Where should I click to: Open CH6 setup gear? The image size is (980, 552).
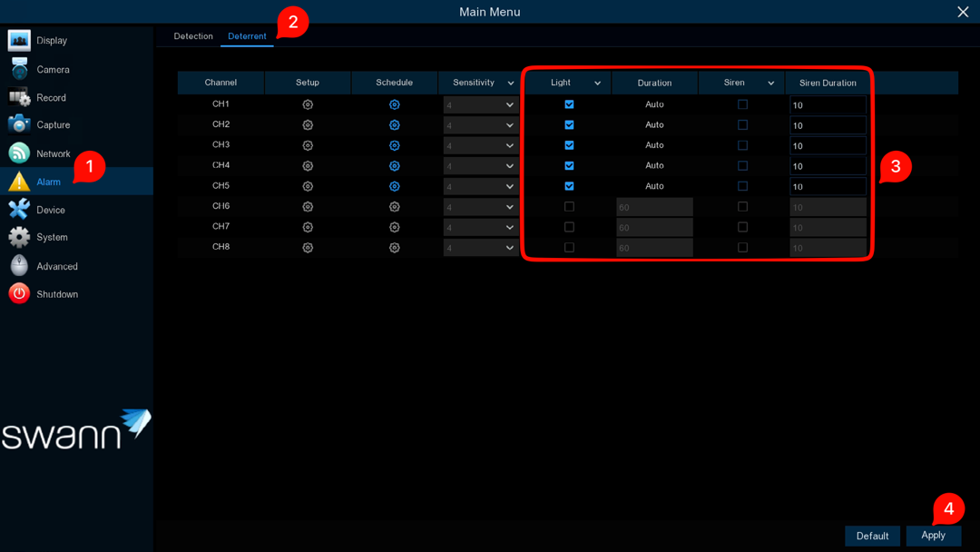tap(308, 206)
